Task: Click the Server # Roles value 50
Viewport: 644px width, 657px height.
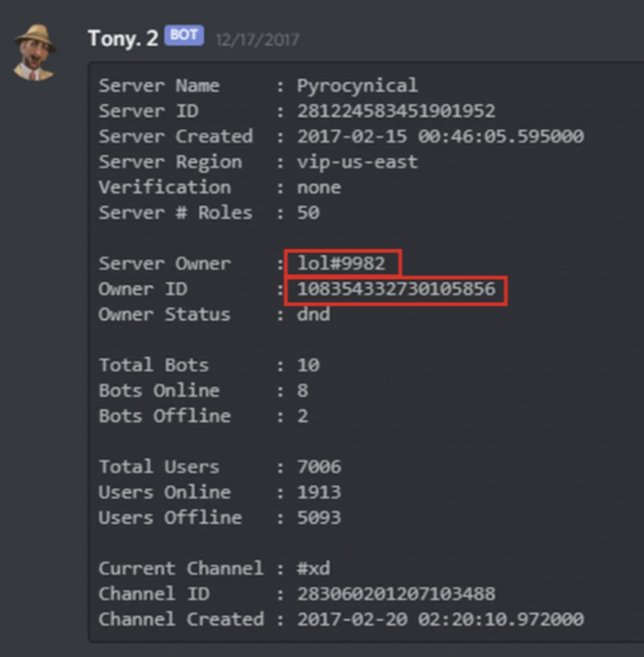Action: click(x=308, y=213)
